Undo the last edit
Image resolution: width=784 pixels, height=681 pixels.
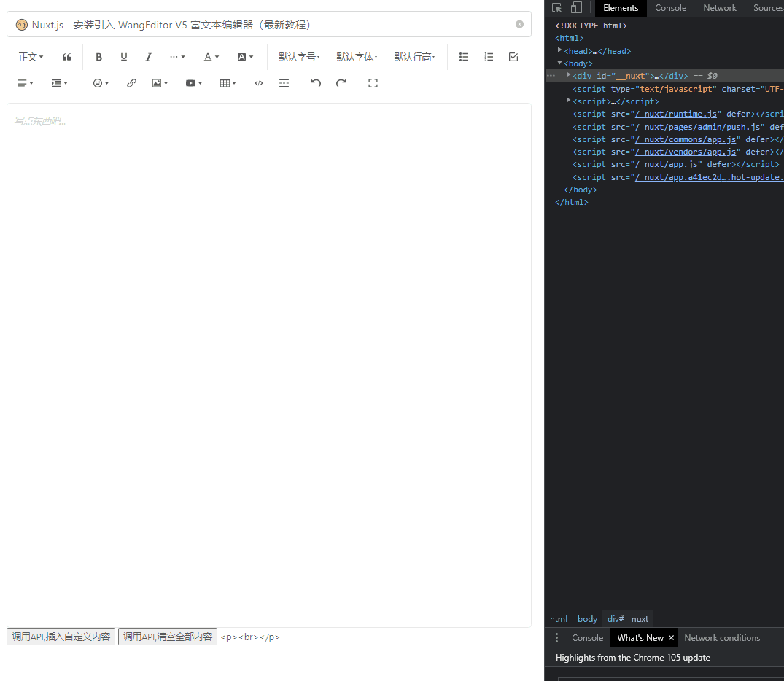(316, 83)
